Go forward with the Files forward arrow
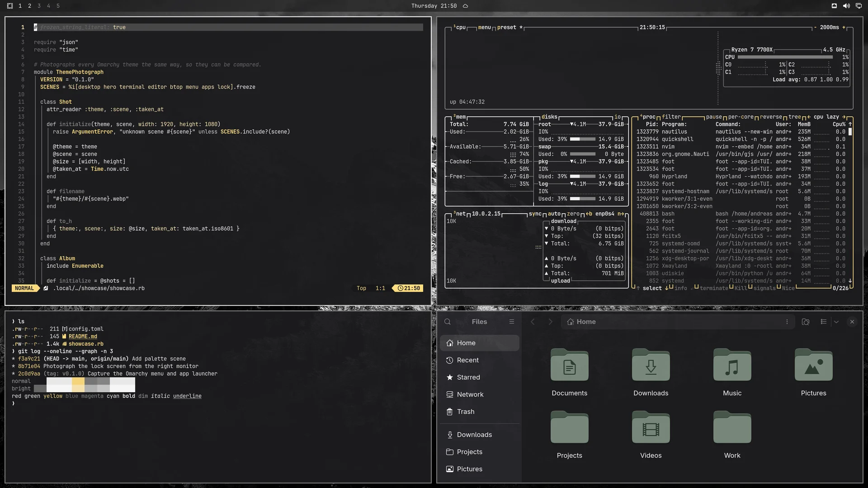This screenshot has width=868, height=488. (x=550, y=322)
